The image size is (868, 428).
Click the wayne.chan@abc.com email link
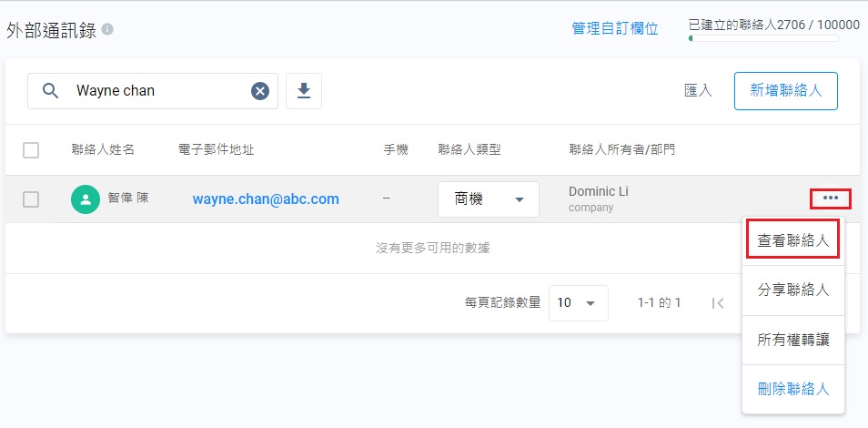coord(266,199)
